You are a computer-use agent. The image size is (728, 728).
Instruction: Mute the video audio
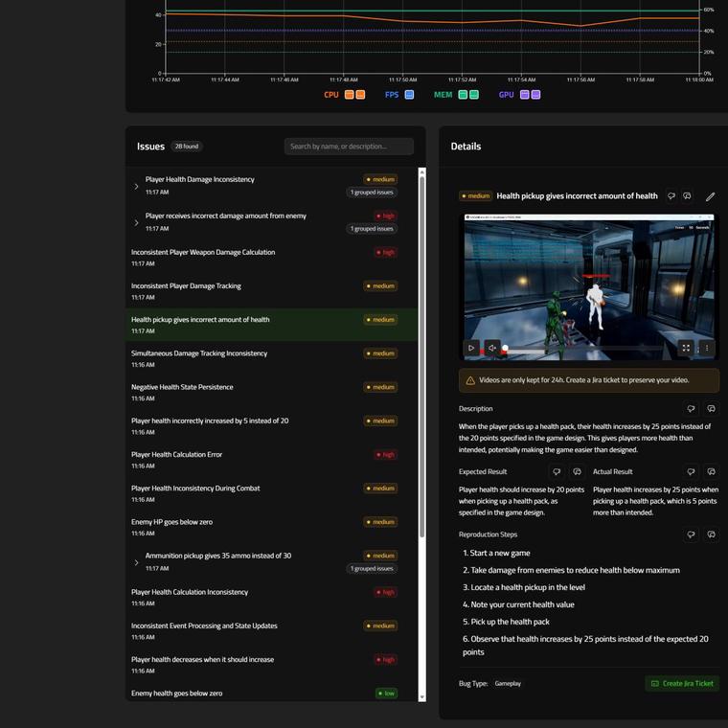click(492, 348)
